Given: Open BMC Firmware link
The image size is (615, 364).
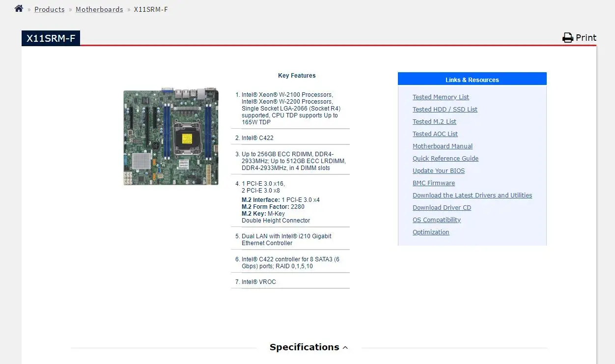Looking at the screenshot, I should 434,183.
